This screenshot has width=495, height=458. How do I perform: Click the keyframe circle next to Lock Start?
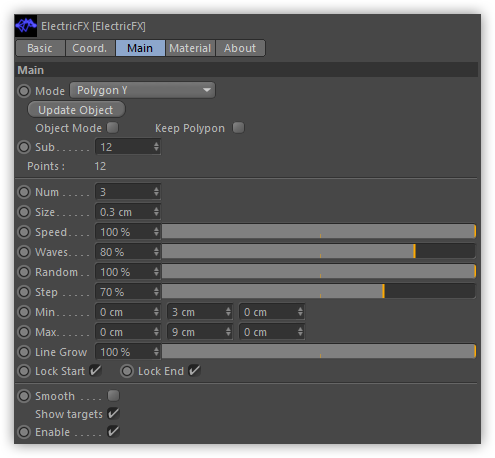click(24, 371)
